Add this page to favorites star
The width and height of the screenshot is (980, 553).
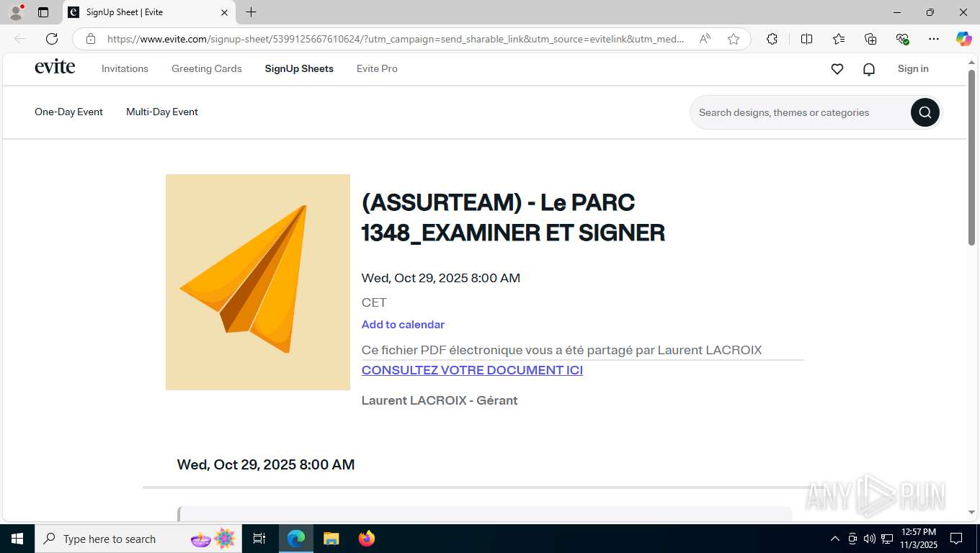pos(734,39)
